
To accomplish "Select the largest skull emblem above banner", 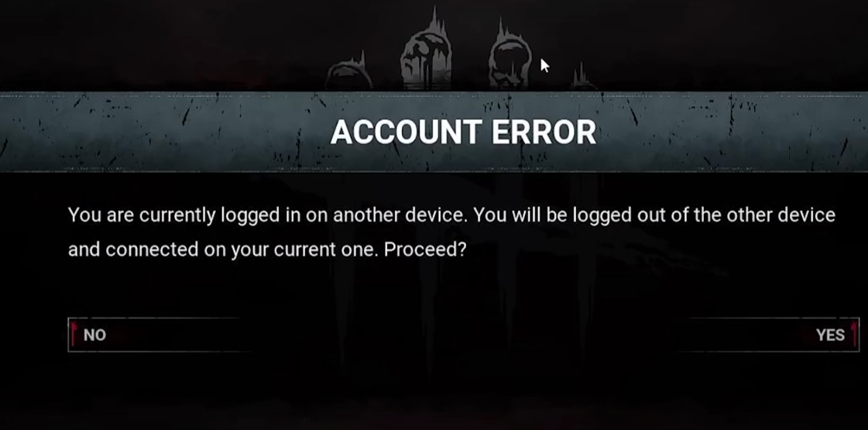I will pos(426,51).
